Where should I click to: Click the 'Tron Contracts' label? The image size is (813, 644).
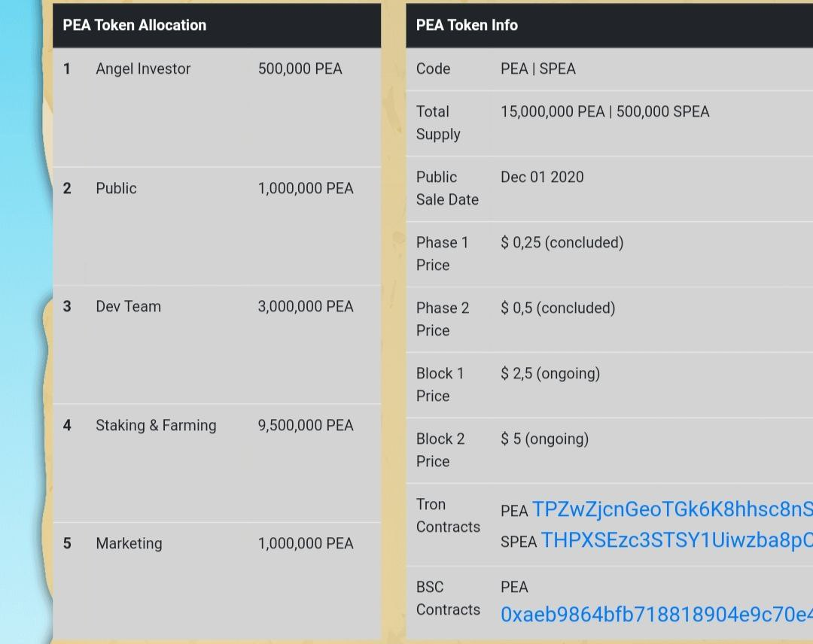pos(448,515)
